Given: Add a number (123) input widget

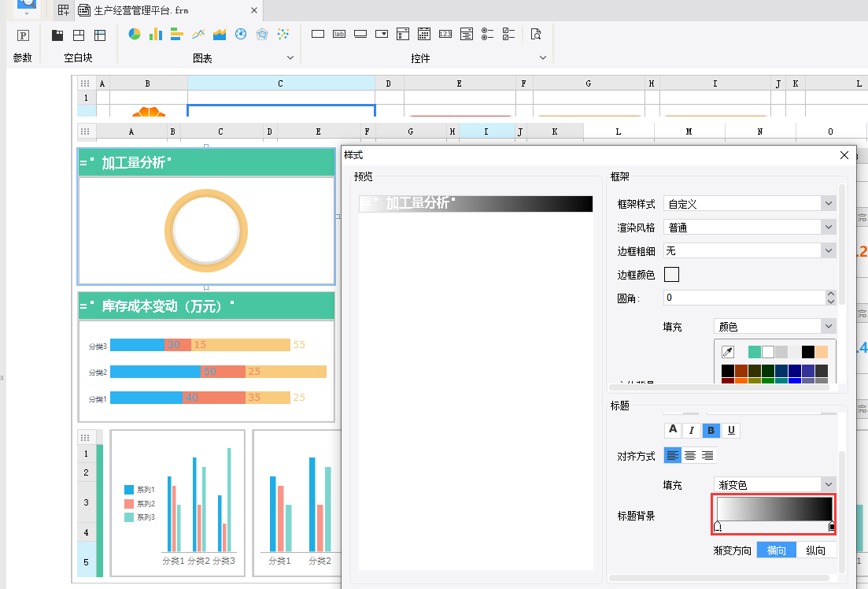Looking at the screenshot, I should point(445,35).
